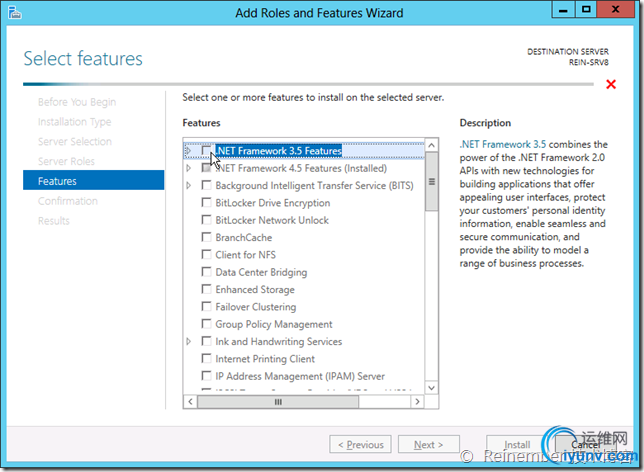Select the Features step in sidebar
This screenshot has width=644, height=472.
[x=94, y=180]
